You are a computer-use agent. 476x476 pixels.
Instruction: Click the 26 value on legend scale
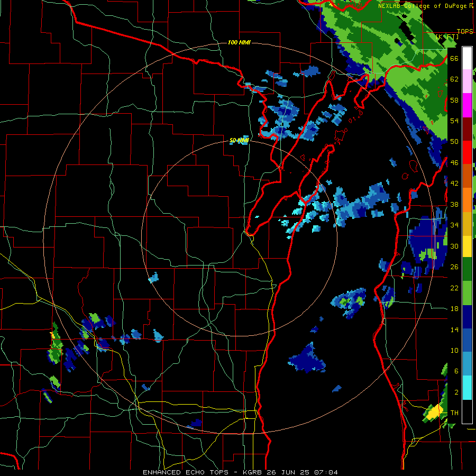[x=454, y=267]
